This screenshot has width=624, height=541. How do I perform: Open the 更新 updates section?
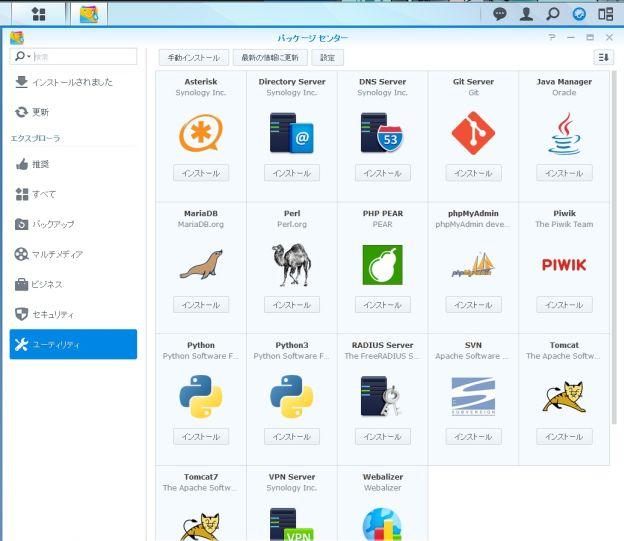73,112
